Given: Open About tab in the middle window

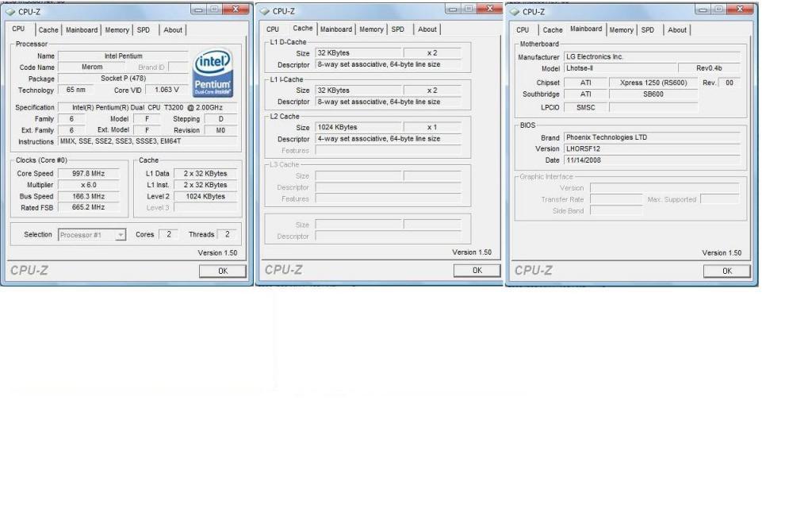Looking at the screenshot, I should pos(427,29).
